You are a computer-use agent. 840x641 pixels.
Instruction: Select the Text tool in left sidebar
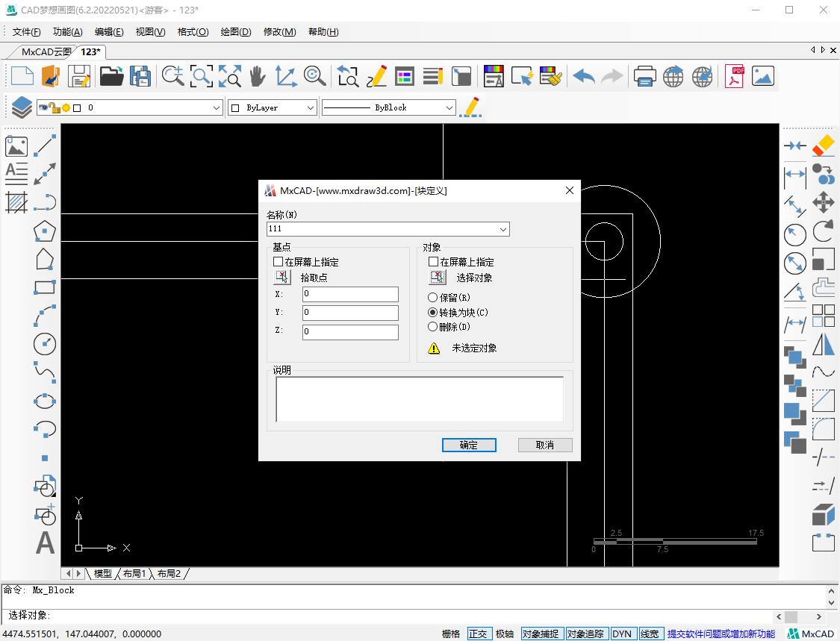pos(45,542)
